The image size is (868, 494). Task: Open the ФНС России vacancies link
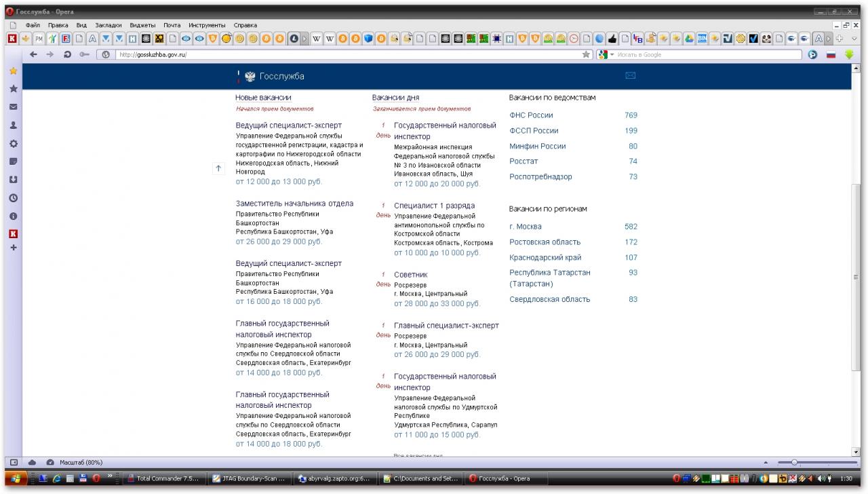pos(531,115)
